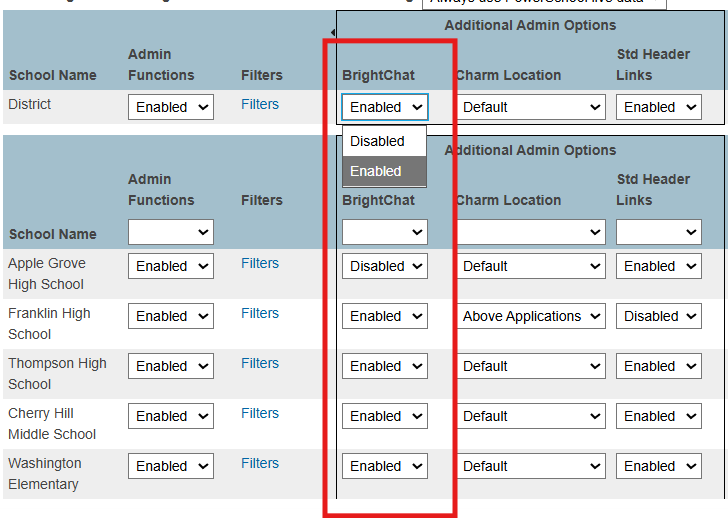This screenshot has width=728, height=518.
Task: Select Franklin High School name
Action: click(49, 324)
